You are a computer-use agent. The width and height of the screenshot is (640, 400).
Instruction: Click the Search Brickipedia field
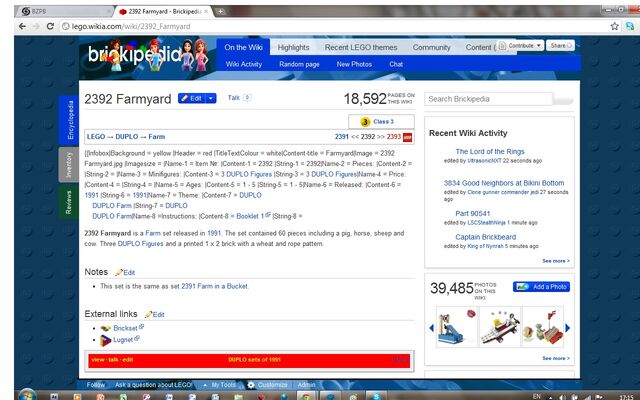pyautogui.click(x=488, y=99)
